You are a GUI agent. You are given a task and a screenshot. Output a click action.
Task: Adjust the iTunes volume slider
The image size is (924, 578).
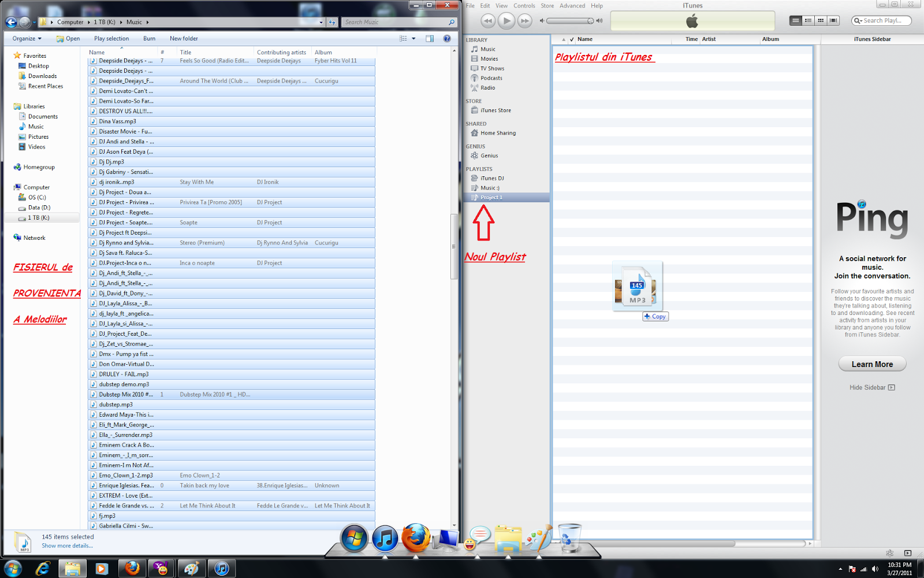[x=571, y=21]
